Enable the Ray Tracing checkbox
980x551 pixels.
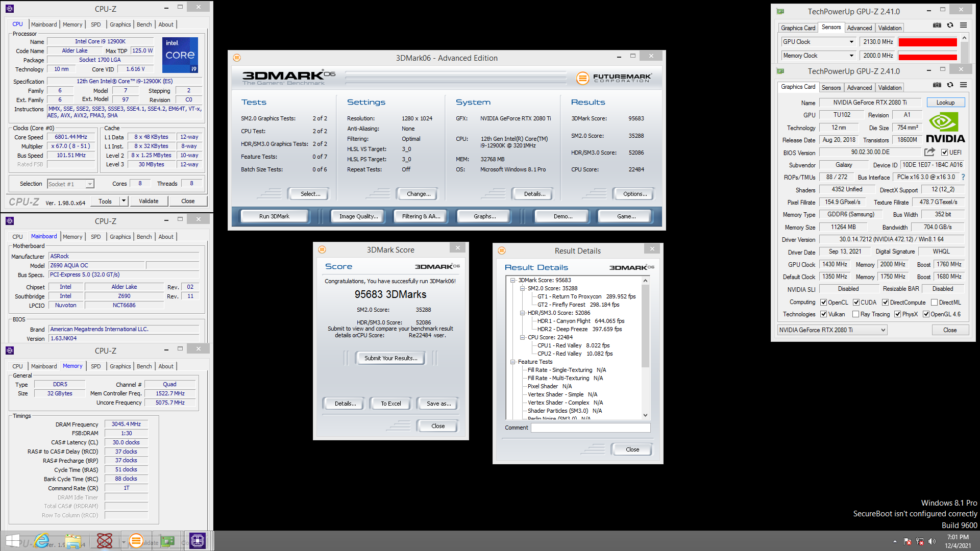click(855, 314)
